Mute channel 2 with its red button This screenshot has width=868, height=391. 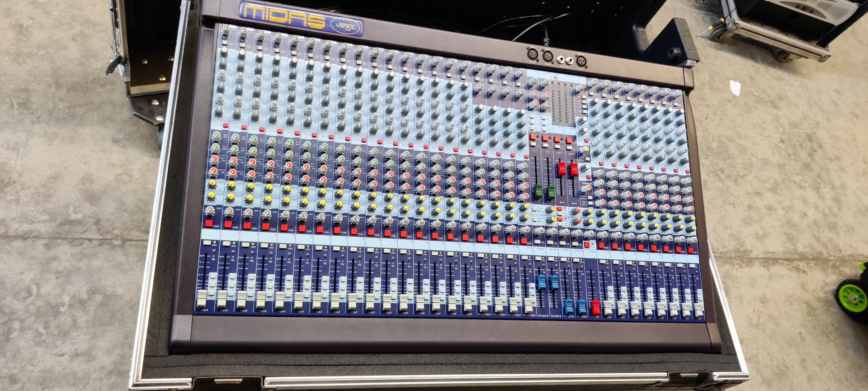pos(228,224)
